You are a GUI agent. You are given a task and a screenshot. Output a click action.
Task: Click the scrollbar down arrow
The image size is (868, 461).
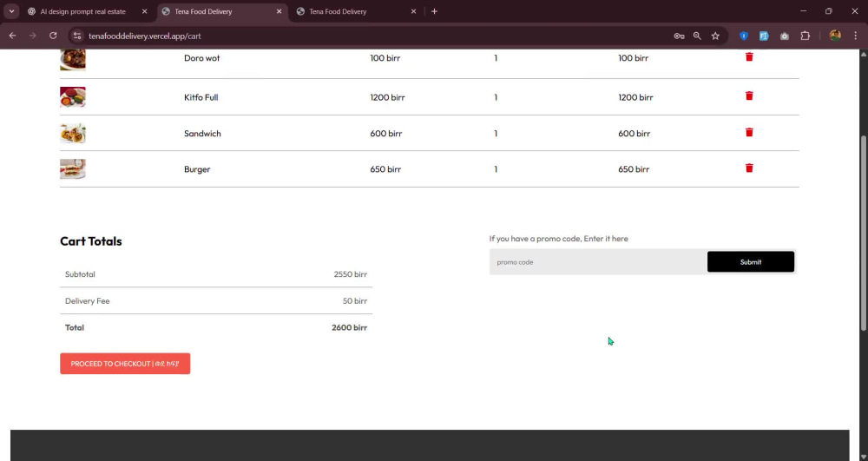point(864,457)
